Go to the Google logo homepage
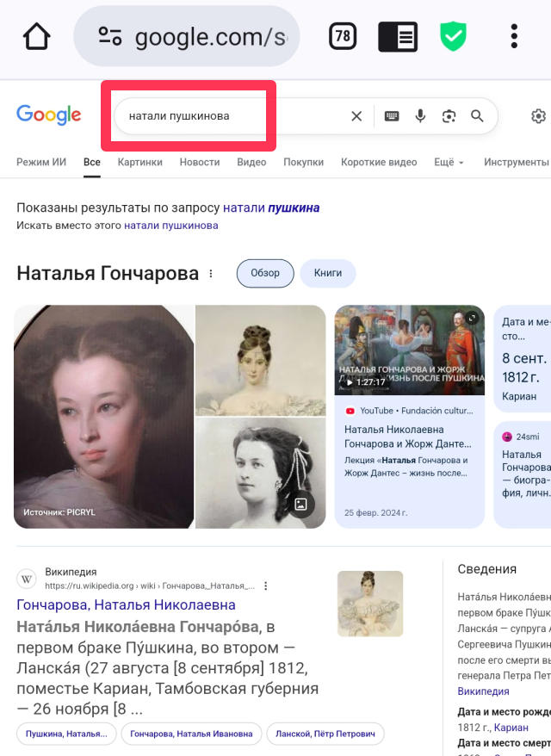This screenshot has width=551, height=756. pos(49,115)
